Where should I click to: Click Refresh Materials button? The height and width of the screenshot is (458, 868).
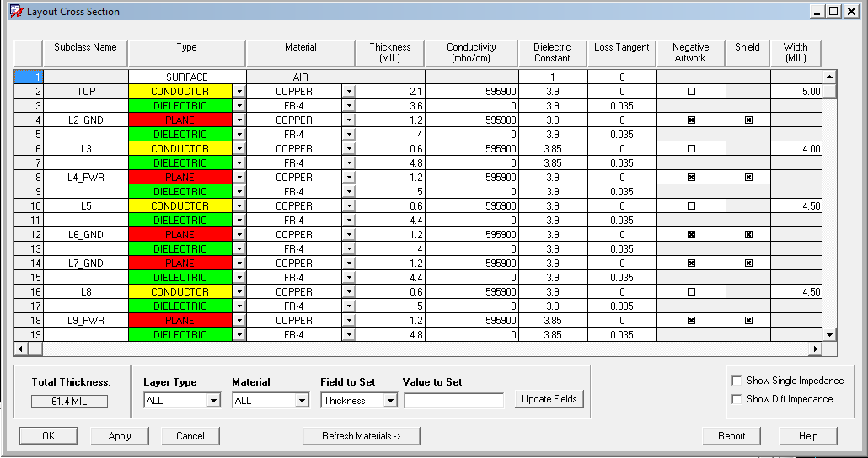click(362, 436)
